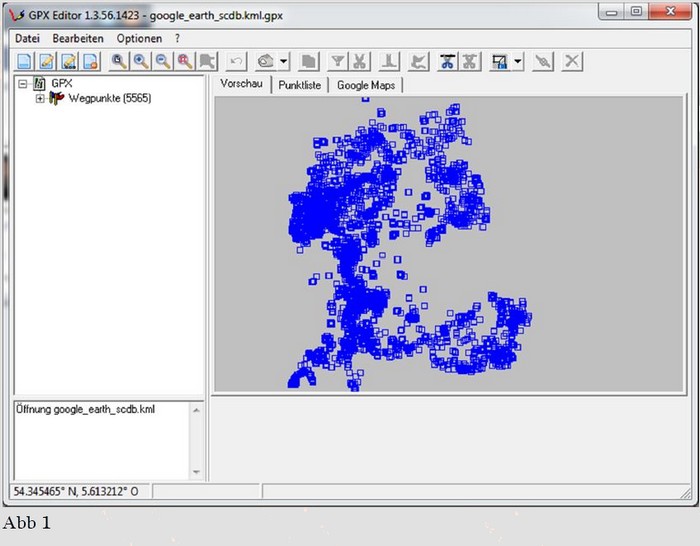
Task: Switch to the Google Maps tab
Action: 366,85
